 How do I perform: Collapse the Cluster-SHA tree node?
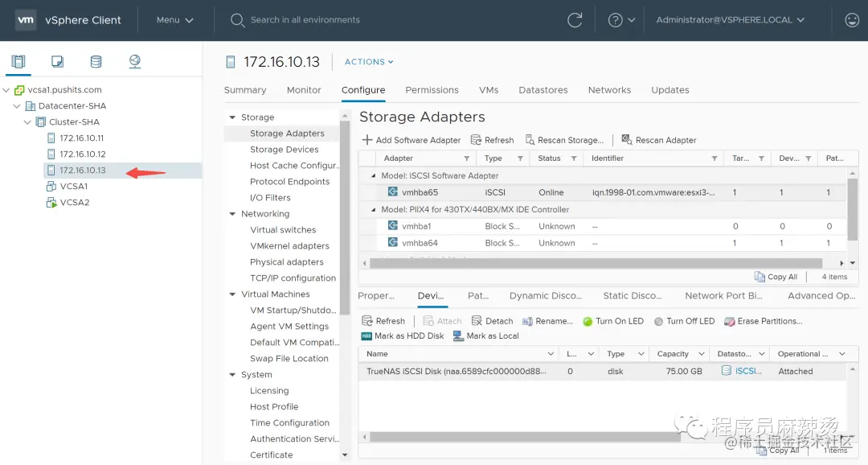point(27,122)
